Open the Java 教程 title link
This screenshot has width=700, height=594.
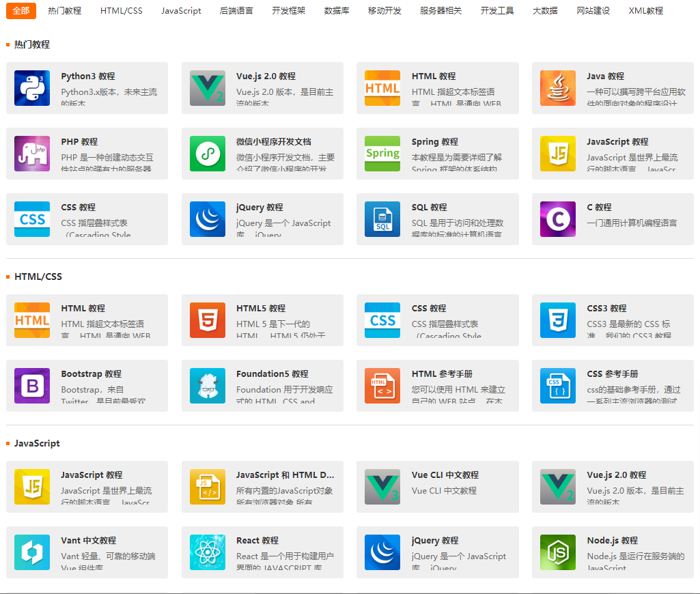coord(605,76)
